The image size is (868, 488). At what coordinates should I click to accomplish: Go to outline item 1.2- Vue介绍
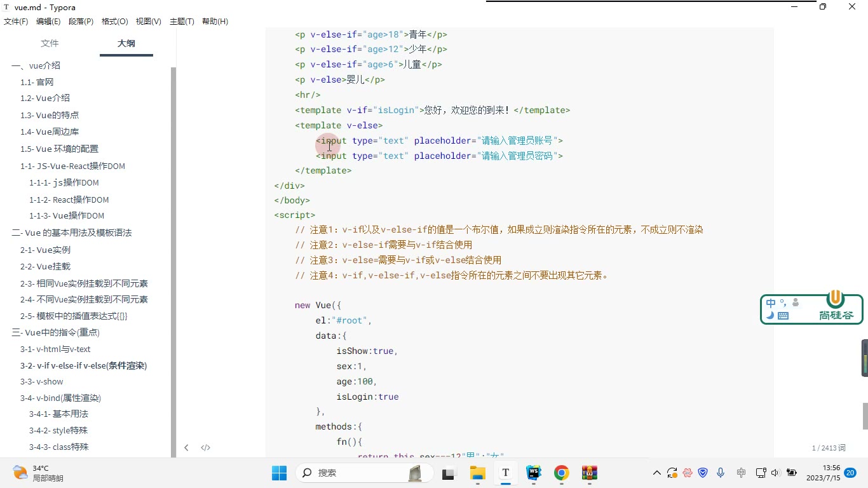click(45, 98)
